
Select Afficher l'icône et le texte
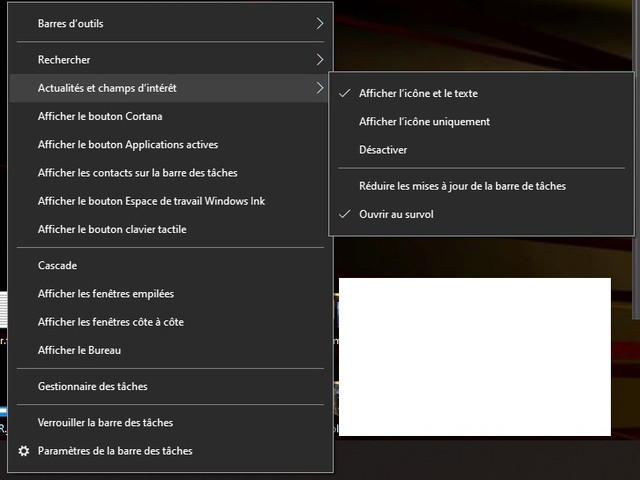482,93
